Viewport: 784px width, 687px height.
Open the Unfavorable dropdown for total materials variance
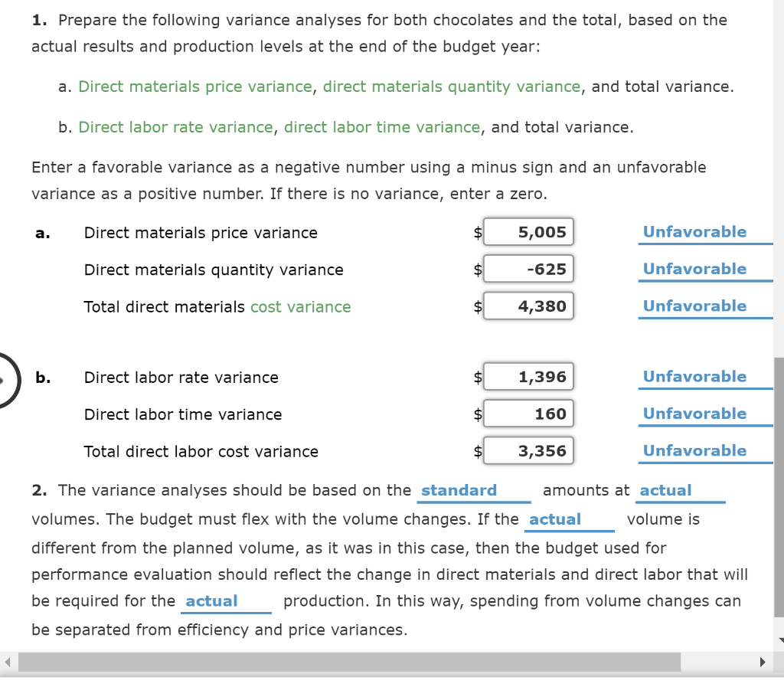pos(695,306)
